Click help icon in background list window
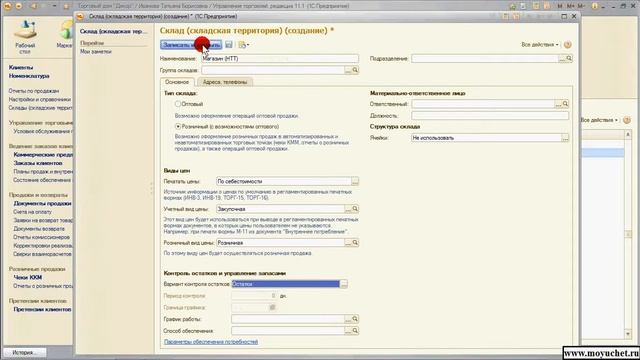This screenshot has width=640, height=360. tap(627, 120)
